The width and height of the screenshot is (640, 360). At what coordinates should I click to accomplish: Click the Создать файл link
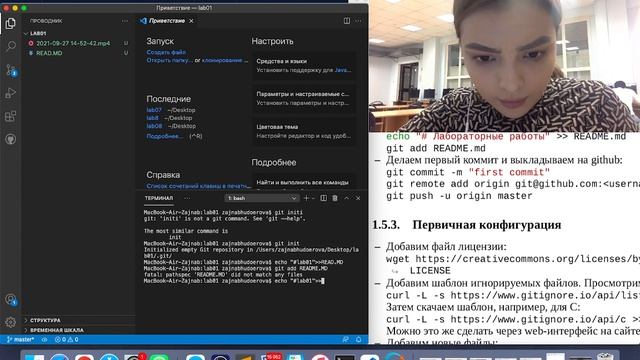[166, 52]
